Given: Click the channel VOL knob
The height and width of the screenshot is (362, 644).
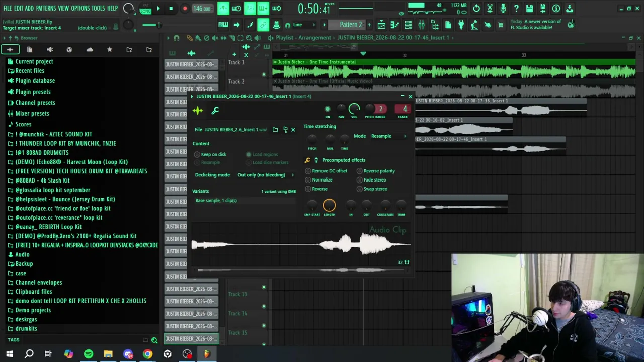Looking at the screenshot, I should pos(354,109).
